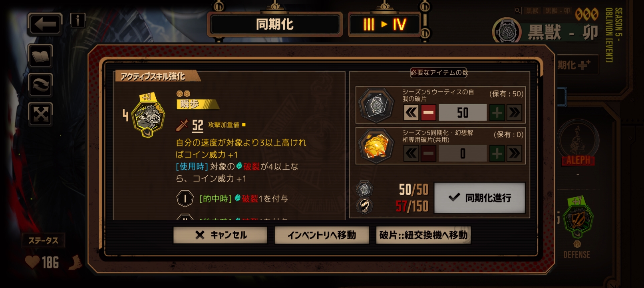Increase golden shard count with plus
This screenshot has width=644, height=288.
pyautogui.click(x=497, y=154)
